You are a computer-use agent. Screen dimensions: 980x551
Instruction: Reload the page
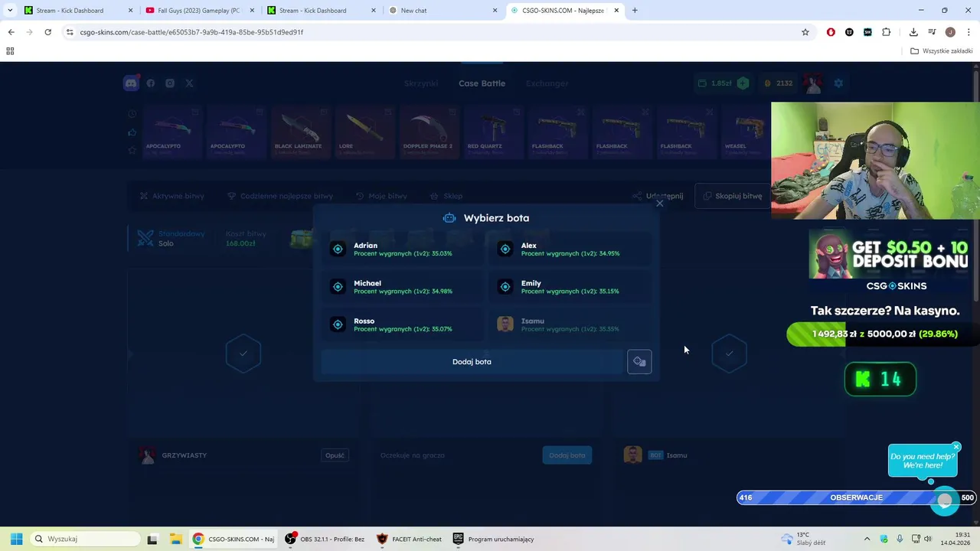[47, 32]
